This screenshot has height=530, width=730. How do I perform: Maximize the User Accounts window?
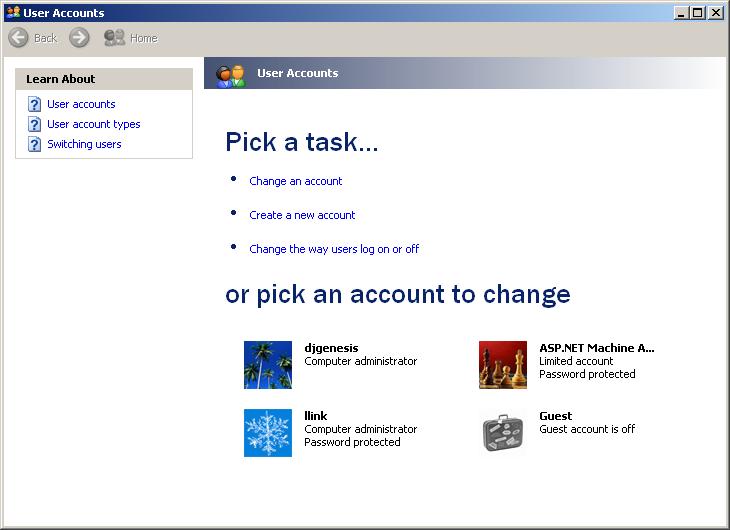pyautogui.click(x=697, y=13)
